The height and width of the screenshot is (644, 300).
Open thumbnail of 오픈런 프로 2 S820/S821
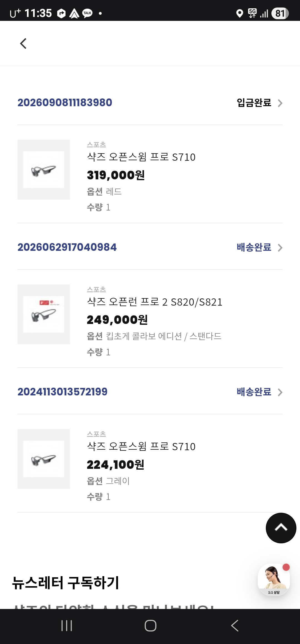[x=44, y=314]
